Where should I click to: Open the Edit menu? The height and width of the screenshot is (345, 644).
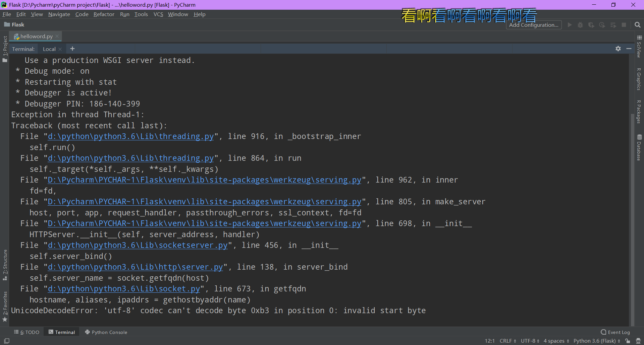pyautogui.click(x=21, y=14)
